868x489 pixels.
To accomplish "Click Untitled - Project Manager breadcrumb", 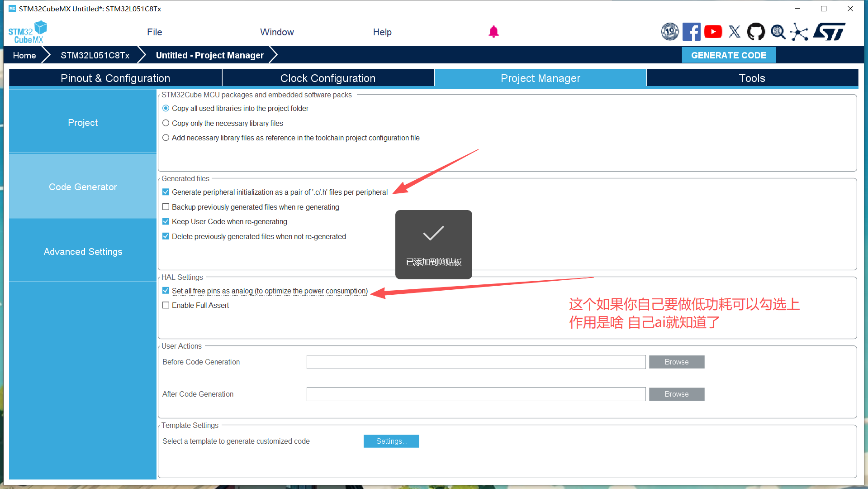I will tap(210, 55).
